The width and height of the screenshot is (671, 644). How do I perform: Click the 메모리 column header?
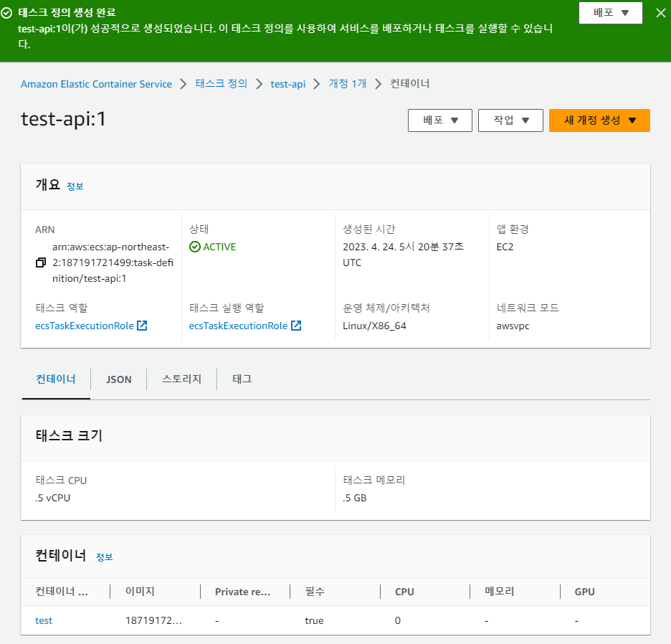(x=500, y=592)
